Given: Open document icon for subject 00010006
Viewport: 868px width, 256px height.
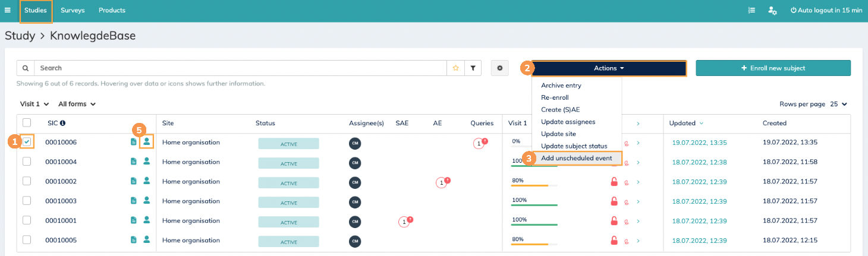Looking at the screenshot, I should 133,143.
